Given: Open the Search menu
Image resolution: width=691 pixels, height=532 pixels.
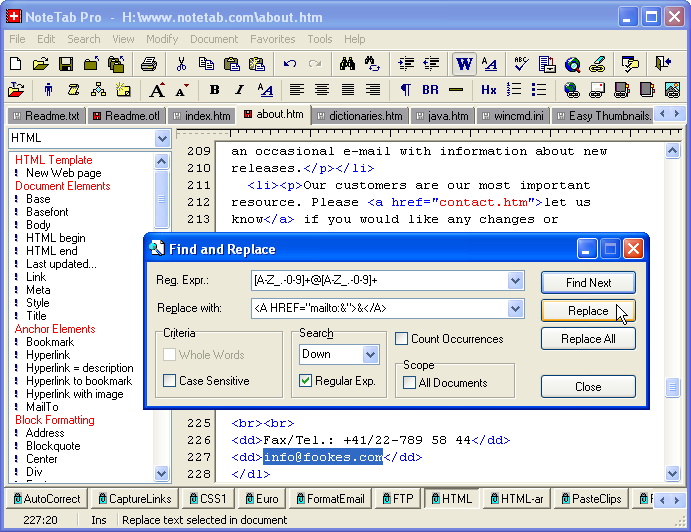Looking at the screenshot, I should (84, 39).
